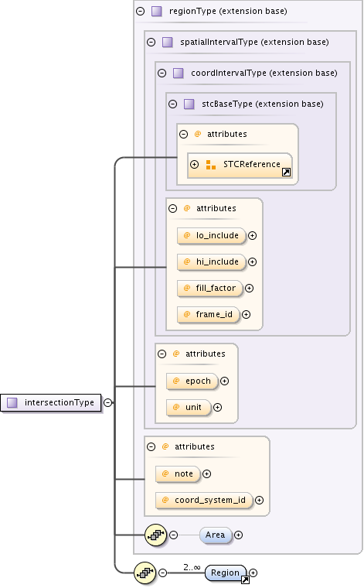This screenshot has width=364, height=588.
Task: Click the @ icon of note
Action: coord(165,474)
